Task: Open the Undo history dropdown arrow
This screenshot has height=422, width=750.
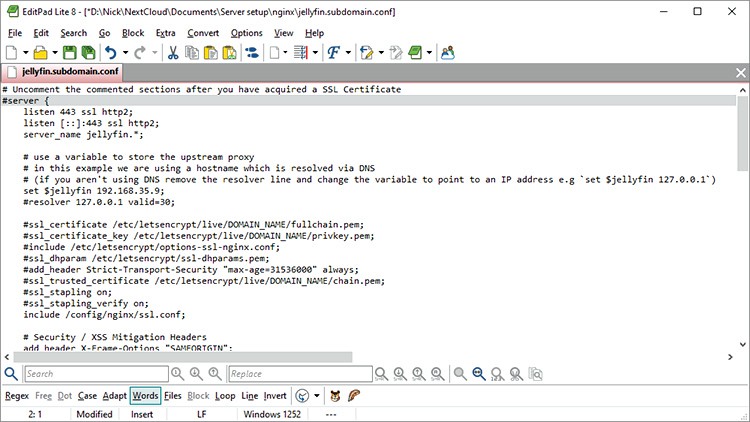Action: click(125, 53)
